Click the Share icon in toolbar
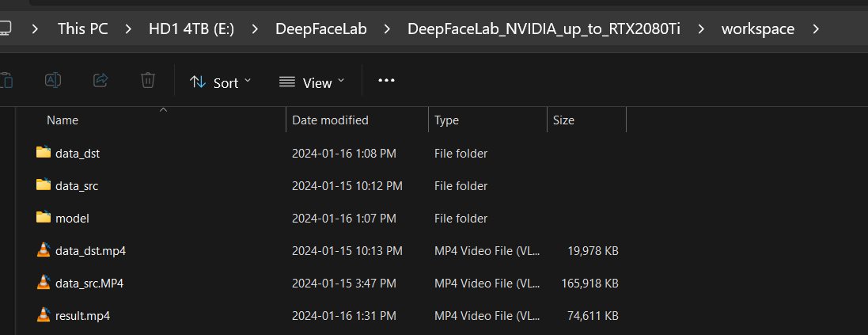868x335 pixels. [100, 80]
